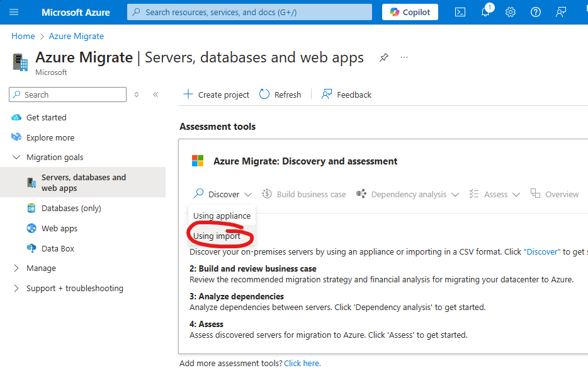Open the Help question mark icon
Image resolution: width=588 pixels, height=380 pixels.
point(536,12)
